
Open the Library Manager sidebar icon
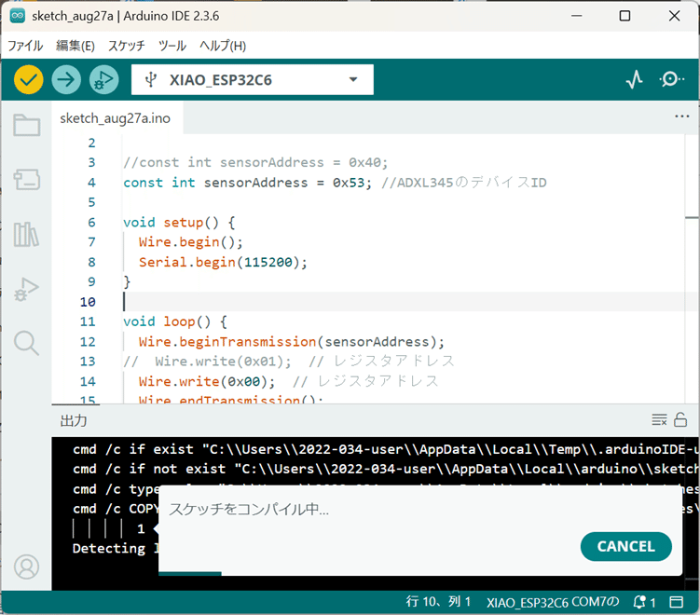pyautogui.click(x=27, y=234)
